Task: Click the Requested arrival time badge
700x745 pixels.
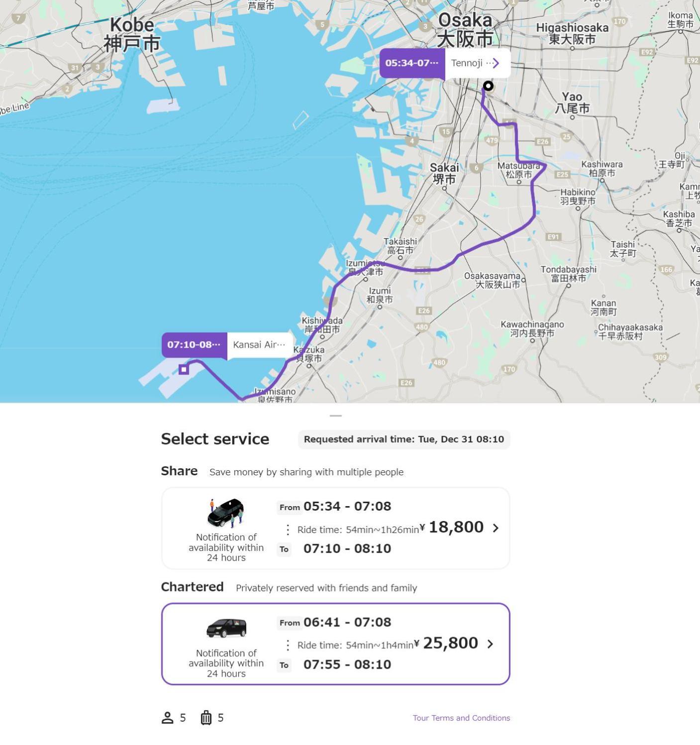Action: click(403, 439)
